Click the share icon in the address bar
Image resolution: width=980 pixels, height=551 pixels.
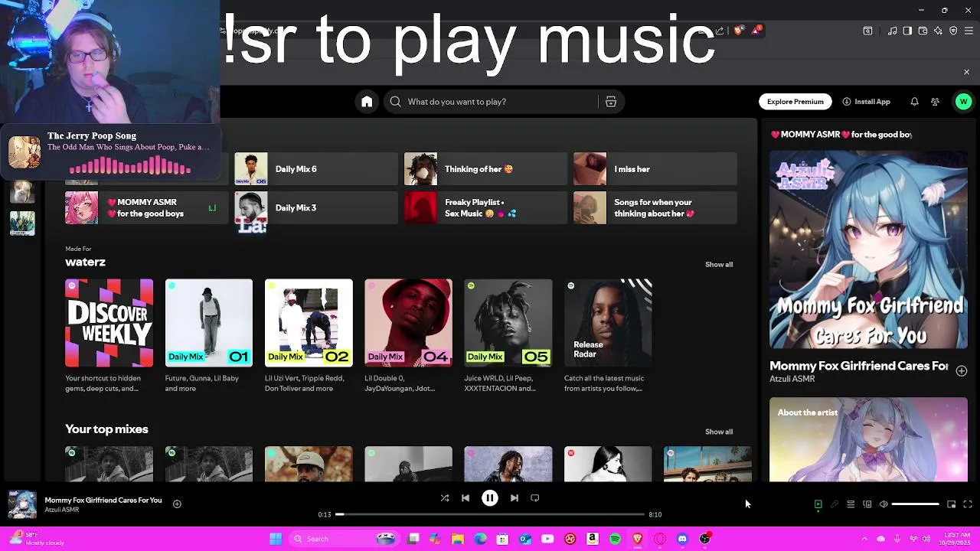tap(720, 31)
